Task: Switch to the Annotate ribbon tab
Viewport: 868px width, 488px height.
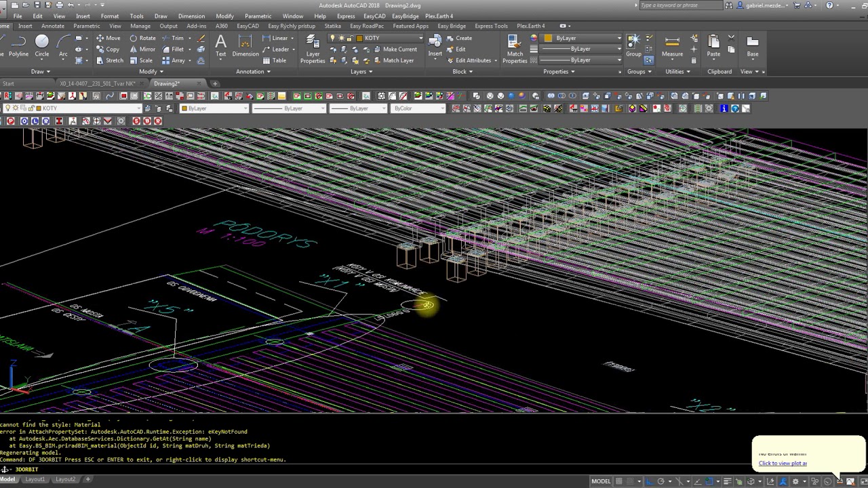Action: pos(53,26)
